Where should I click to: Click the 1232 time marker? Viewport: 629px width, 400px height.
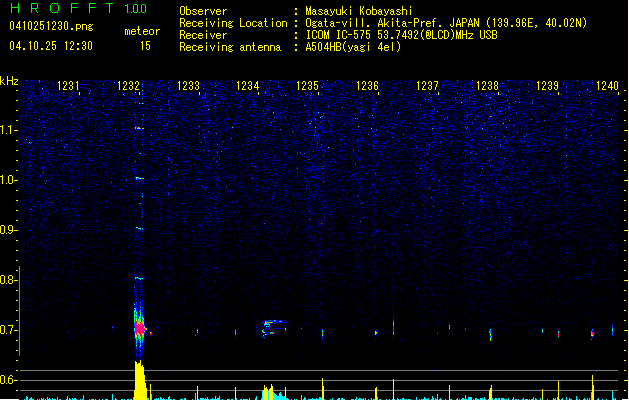[128, 86]
